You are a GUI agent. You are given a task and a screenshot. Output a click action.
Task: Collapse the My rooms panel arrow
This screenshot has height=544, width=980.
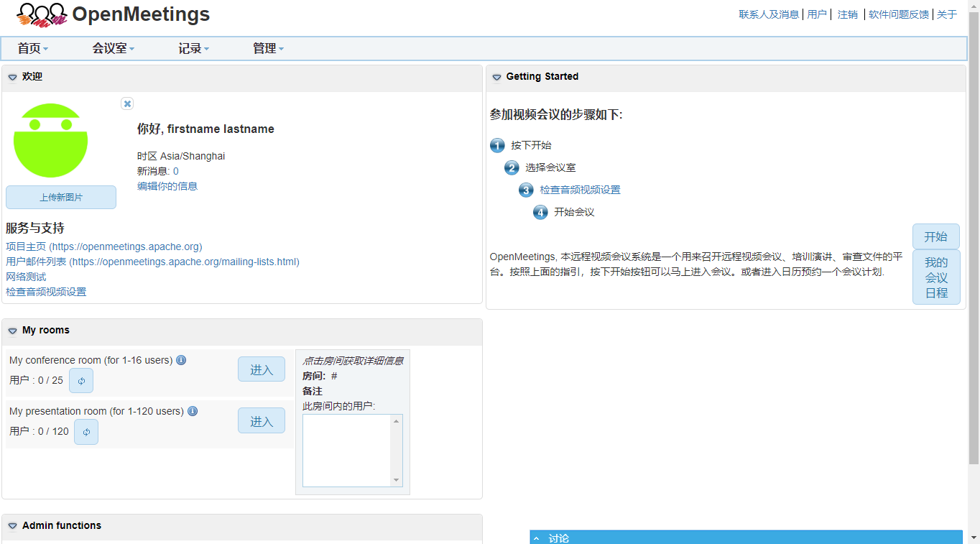tap(13, 331)
